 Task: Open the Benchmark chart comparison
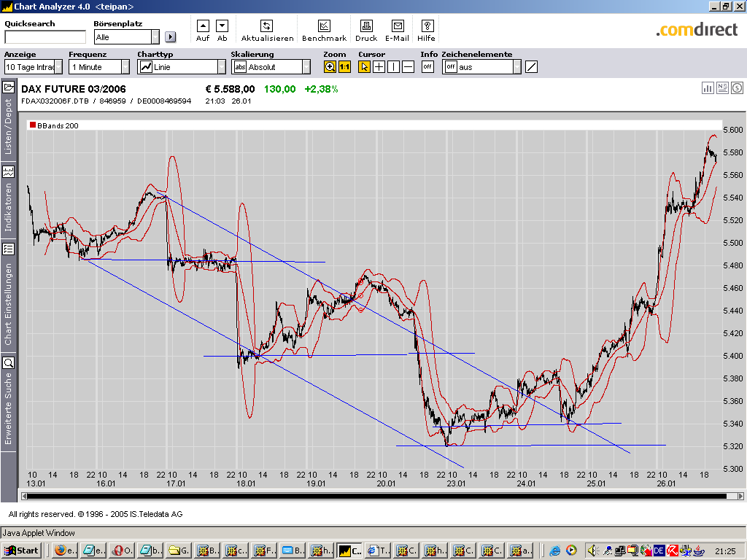pyautogui.click(x=324, y=26)
